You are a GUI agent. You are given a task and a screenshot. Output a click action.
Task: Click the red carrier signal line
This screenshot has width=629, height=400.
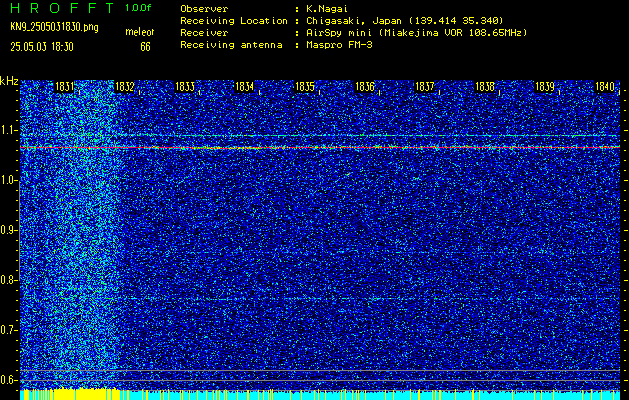(x=320, y=148)
